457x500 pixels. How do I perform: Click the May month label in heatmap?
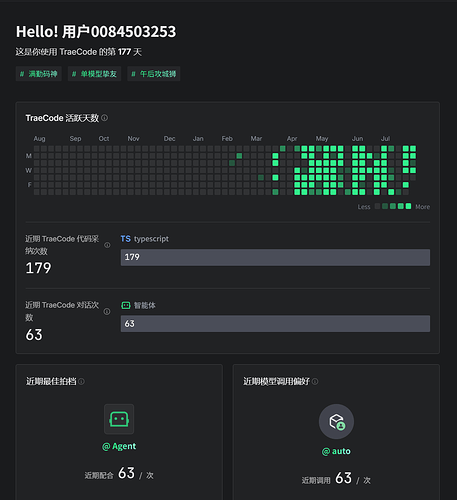point(322,139)
